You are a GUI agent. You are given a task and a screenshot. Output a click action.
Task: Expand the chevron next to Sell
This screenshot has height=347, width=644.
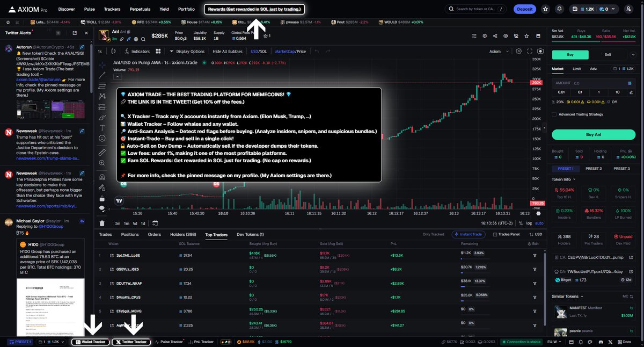(x=634, y=54)
